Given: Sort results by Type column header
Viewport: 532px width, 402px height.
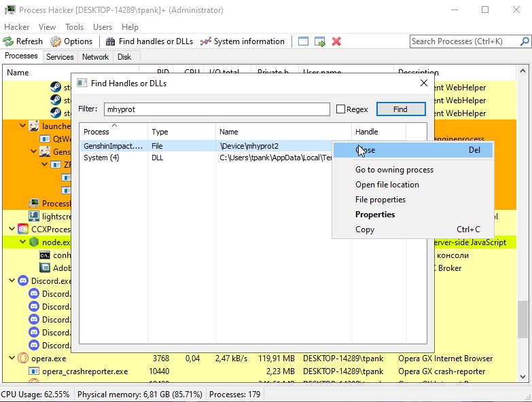Looking at the screenshot, I should pyautogui.click(x=181, y=132).
